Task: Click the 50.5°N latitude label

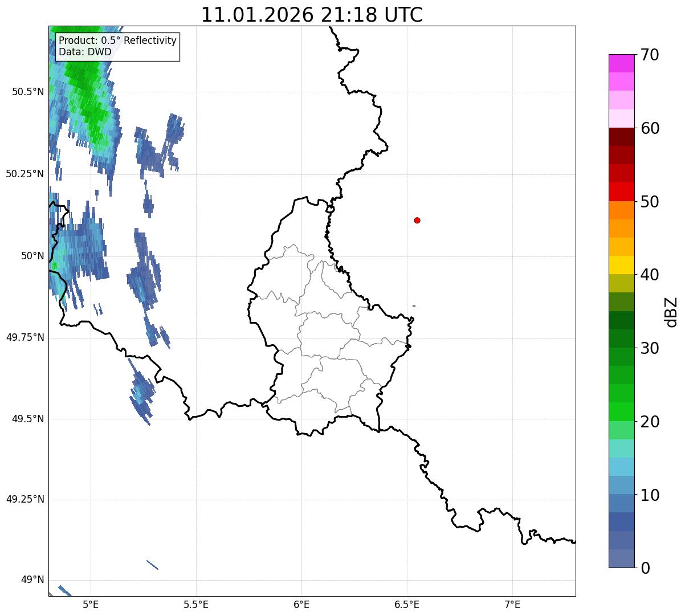Action: coord(28,92)
